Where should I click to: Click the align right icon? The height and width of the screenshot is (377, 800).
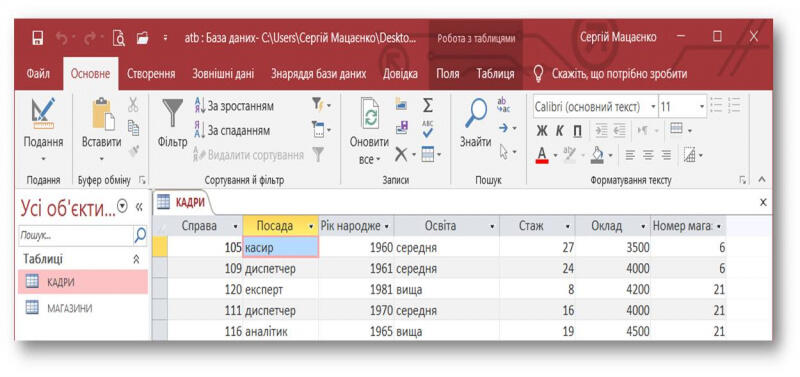(x=666, y=155)
